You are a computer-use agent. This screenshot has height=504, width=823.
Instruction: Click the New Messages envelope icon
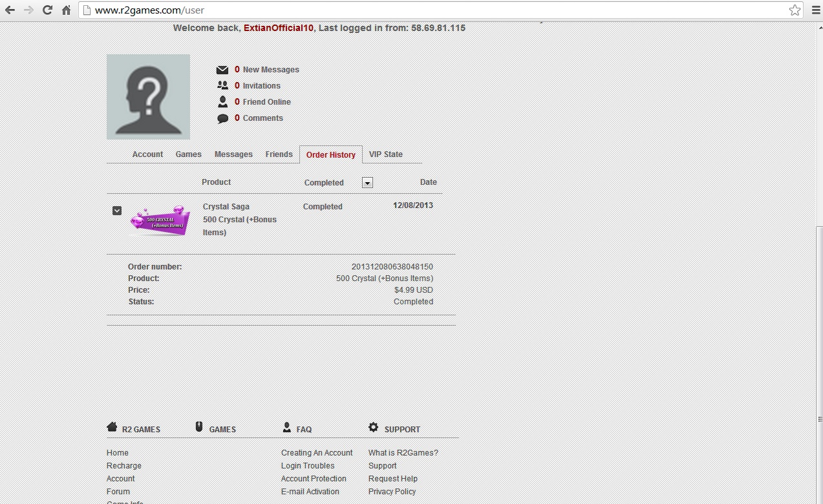point(222,70)
